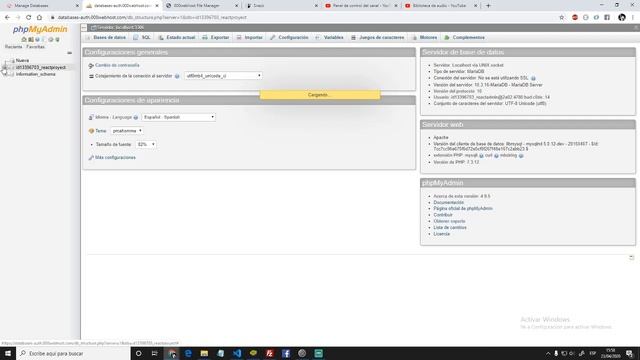This screenshot has width=640, height=360.
Task: Show hidden system tray icons chevron
Action: tap(548, 353)
